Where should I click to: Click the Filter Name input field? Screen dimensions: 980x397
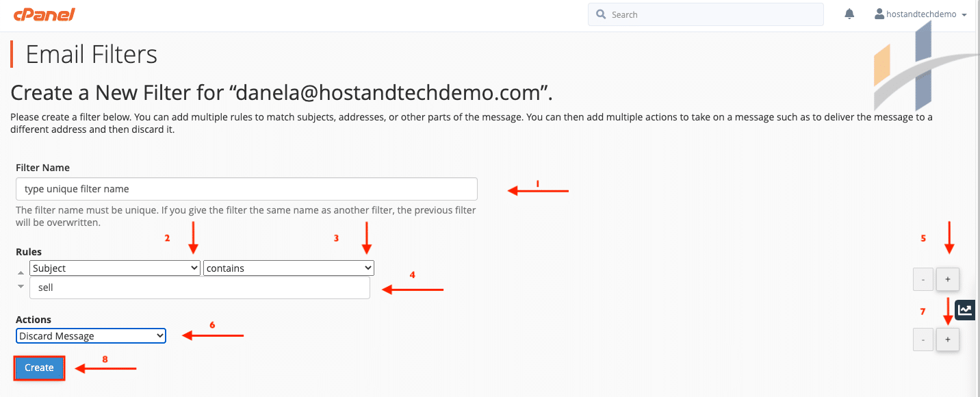pos(246,188)
